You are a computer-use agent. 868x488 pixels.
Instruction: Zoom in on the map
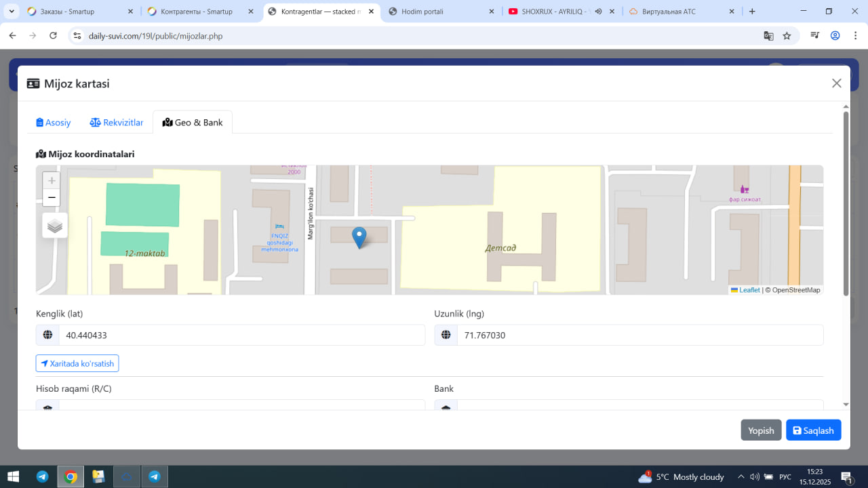(52, 181)
